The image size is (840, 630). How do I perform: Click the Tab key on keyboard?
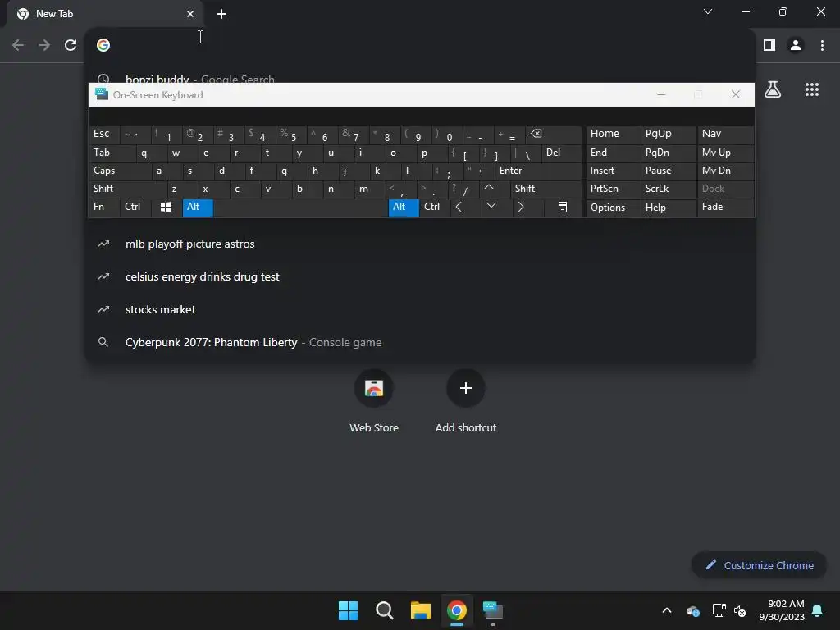[x=112, y=153]
